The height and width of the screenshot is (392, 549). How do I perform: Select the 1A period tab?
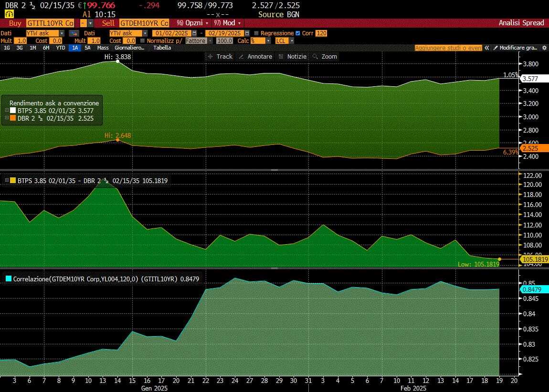tap(75, 48)
